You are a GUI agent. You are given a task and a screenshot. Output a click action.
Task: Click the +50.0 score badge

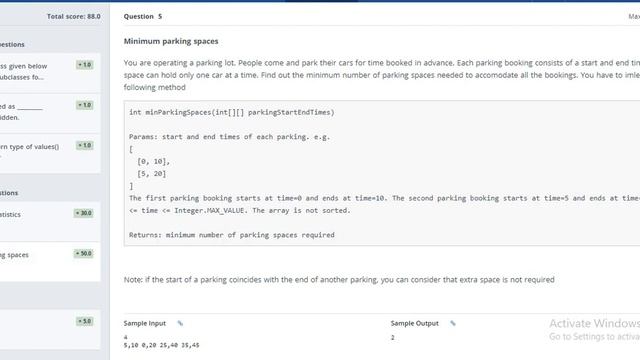(x=84, y=253)
